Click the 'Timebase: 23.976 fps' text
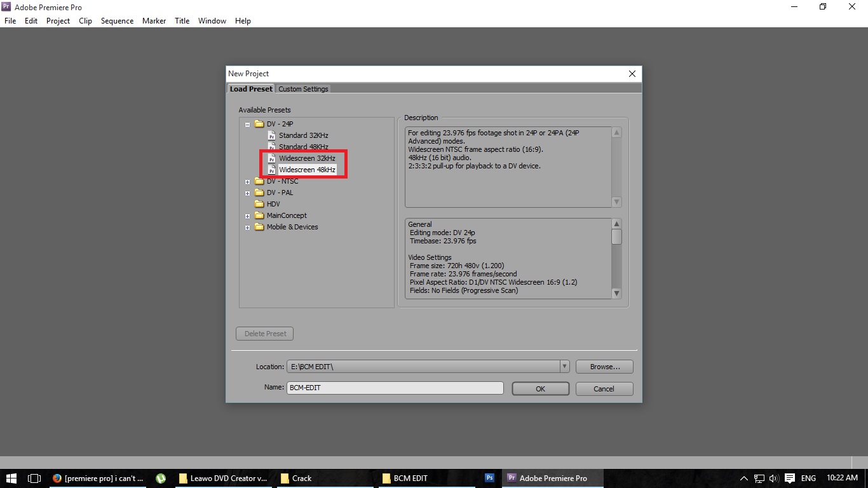Image resolution: width=868 pixels, height=488 pixels. (x=443, y=241)
